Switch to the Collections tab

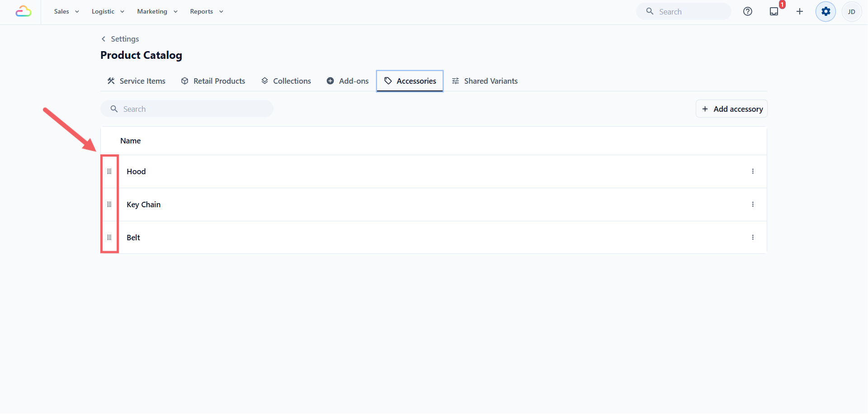[286, 81]
